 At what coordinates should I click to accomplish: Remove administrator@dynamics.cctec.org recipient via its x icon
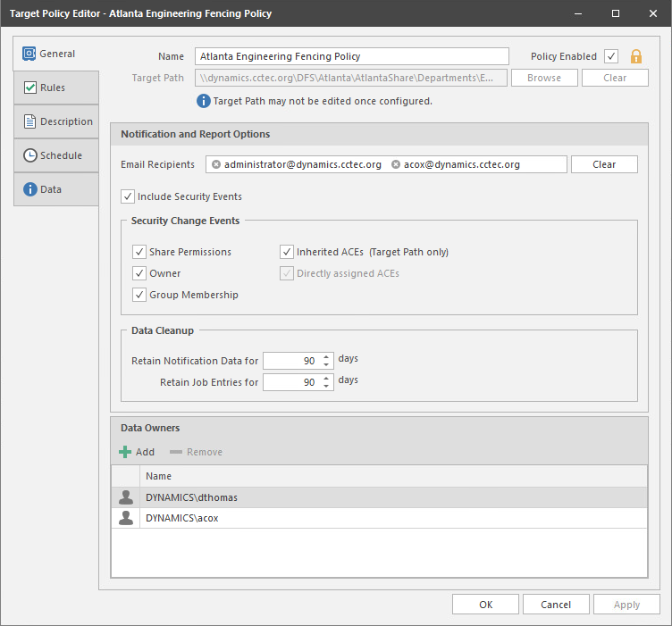point(216,164)
